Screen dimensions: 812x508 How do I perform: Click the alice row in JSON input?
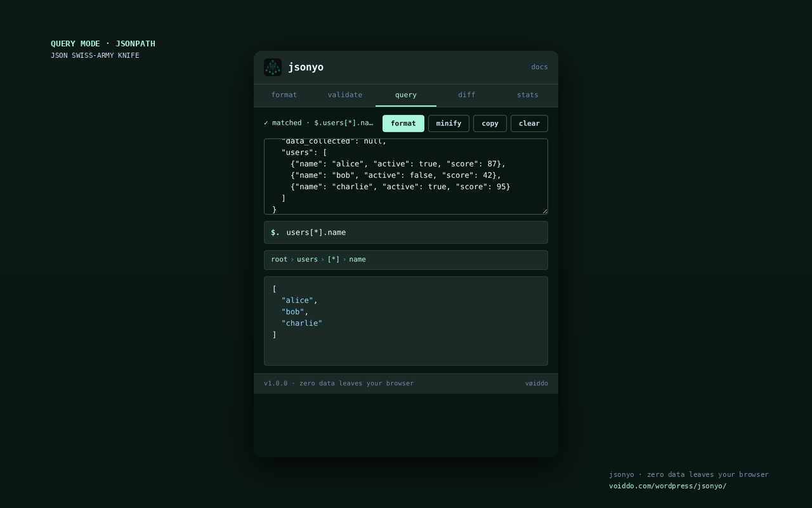click(398, 164)
